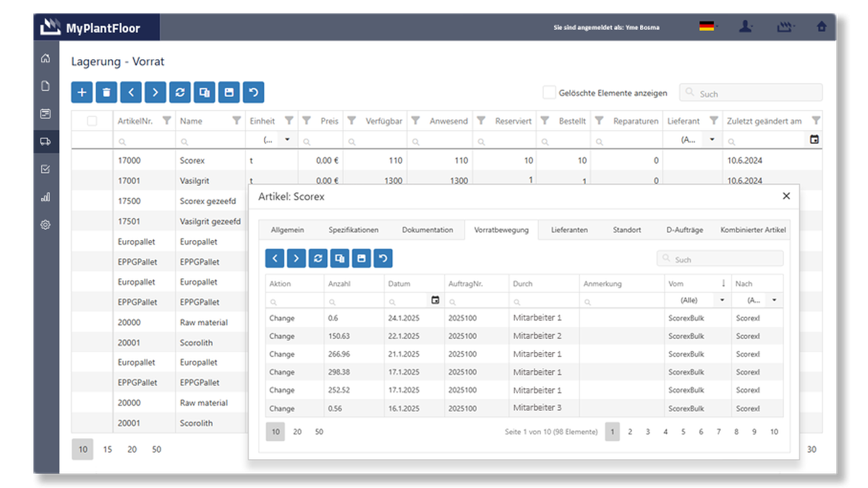Click save icon in Artikel dialog toolbar
The image size is (868, 488).
(361, 258)
